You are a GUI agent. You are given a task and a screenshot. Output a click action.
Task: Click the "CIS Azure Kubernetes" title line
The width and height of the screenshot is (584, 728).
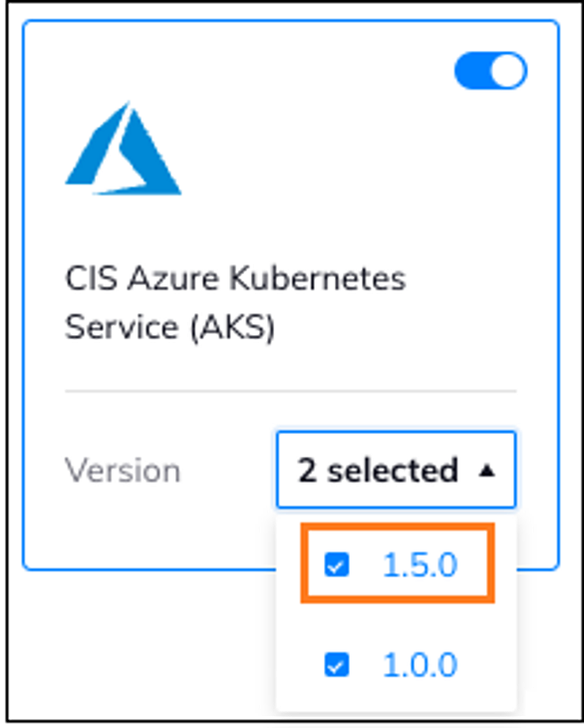click(x=235, y=278)
